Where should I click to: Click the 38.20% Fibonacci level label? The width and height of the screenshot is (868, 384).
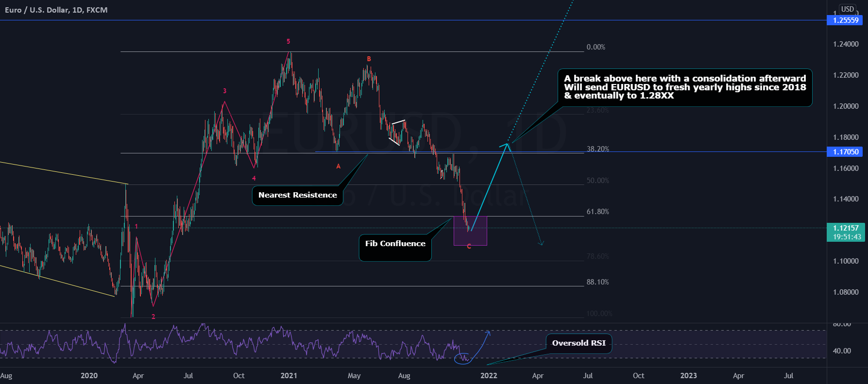coord(597,149)
